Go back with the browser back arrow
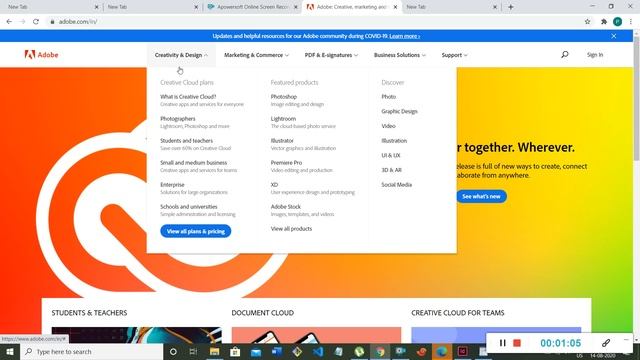The image size is (640, 360). tap(9, 22)
